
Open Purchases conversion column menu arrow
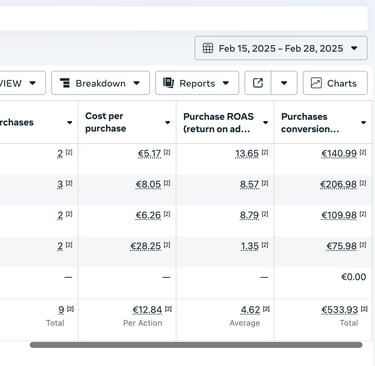364,122
